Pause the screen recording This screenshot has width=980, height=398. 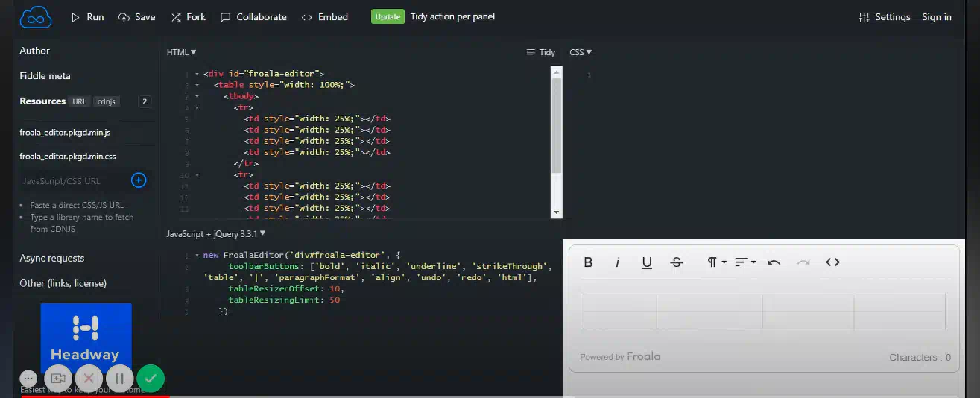[x=119, y=378]
